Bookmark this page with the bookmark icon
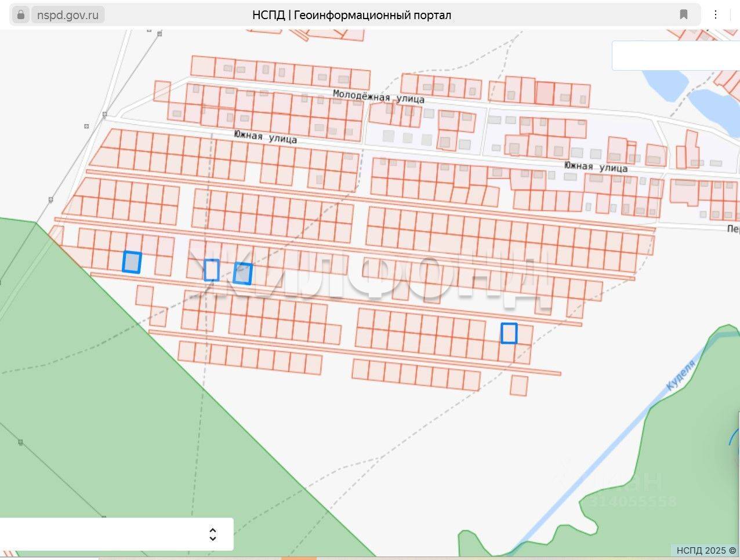 tap(684, 15)
